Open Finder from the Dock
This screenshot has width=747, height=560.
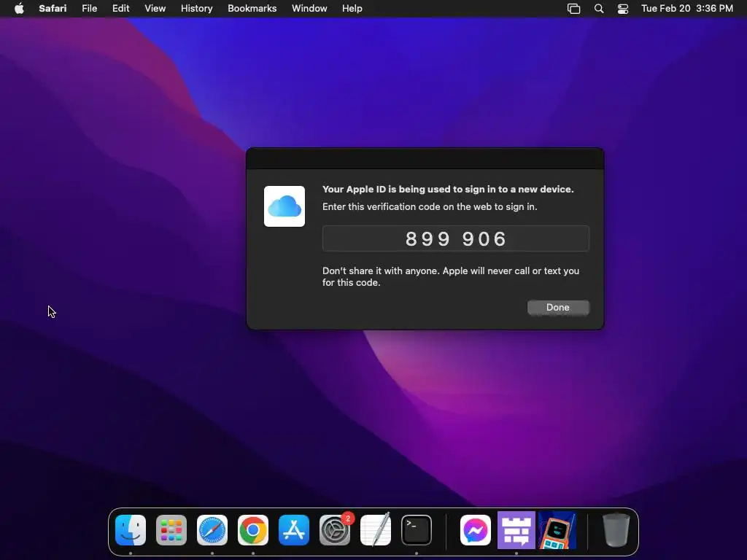(131, 530)
